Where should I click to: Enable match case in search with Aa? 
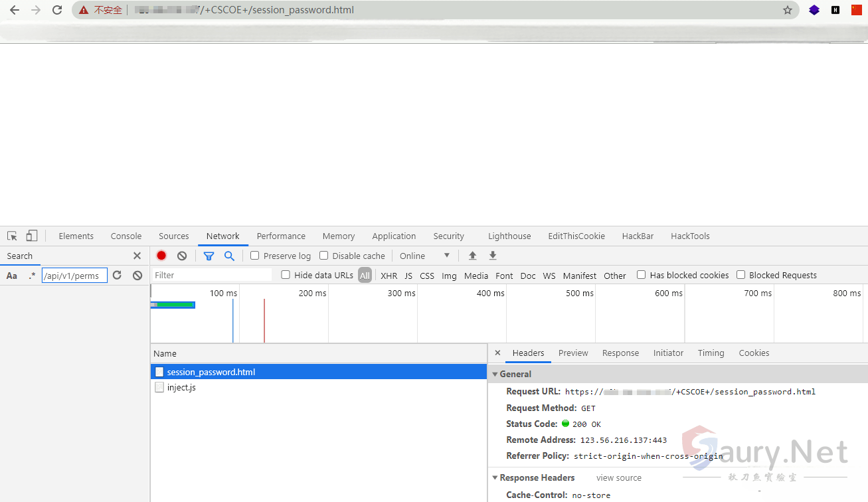tap(11, 275)
